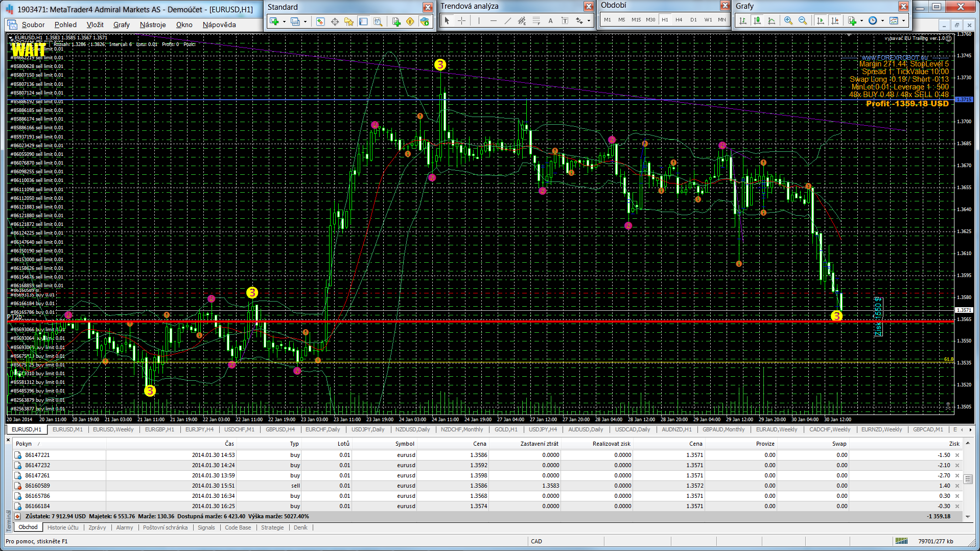Open the Strategy Tester magnifier icon
Image resolution: width=980 pixels, height=551 pixels.
tap(378, 21)
